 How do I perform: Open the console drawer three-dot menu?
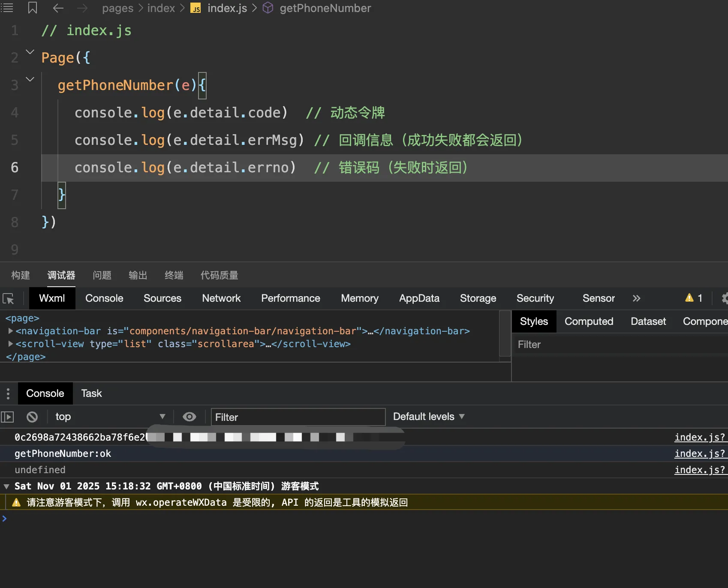coord(8,393)
